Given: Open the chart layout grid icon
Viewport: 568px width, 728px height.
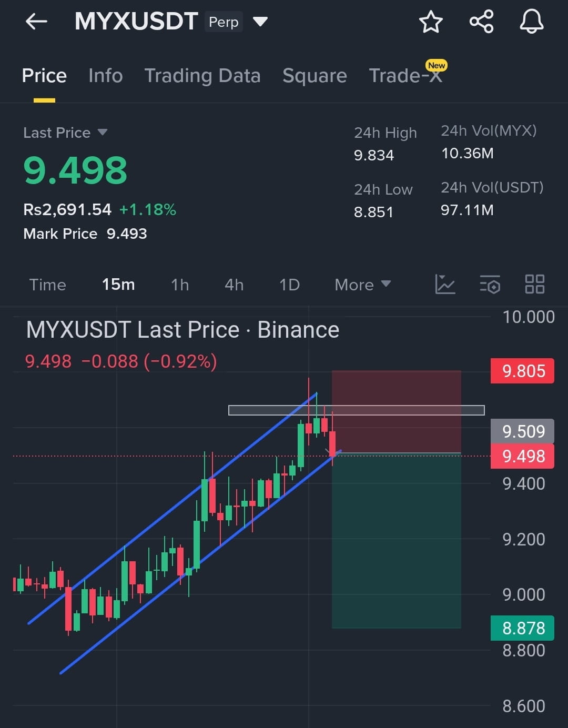Looking at the screenshot, I should click(x=535, y=284).
